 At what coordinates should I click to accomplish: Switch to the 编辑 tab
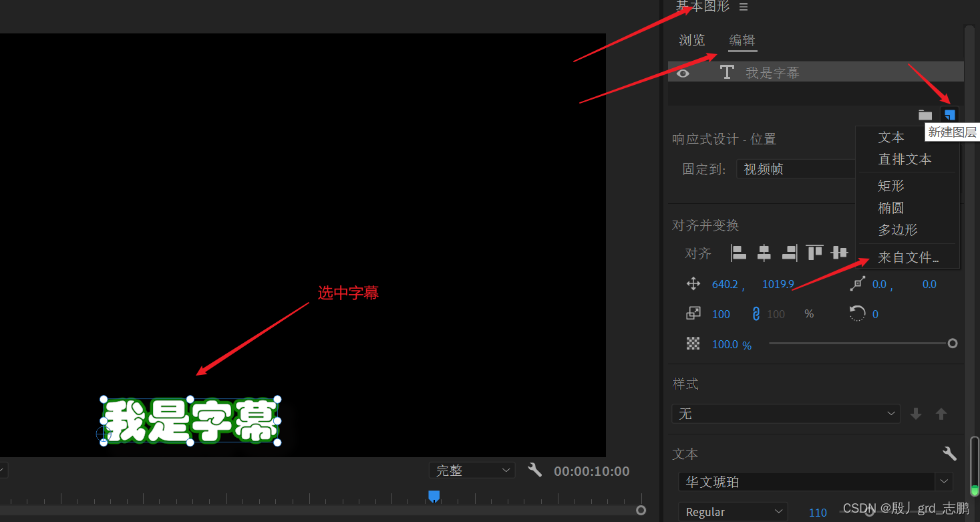coord(742,40)
